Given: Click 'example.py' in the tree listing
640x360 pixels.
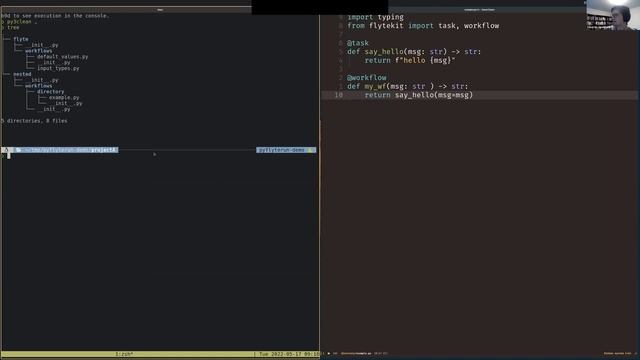Looking at the screenshot, I should pyautogui.click(x=64, y=98).
